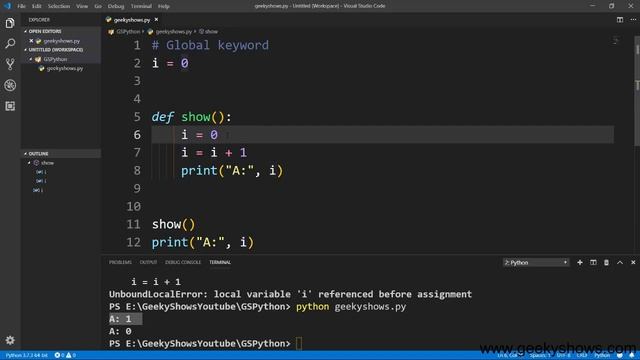
Task: Click the Split Editor icon
Action: pos(620,20)
